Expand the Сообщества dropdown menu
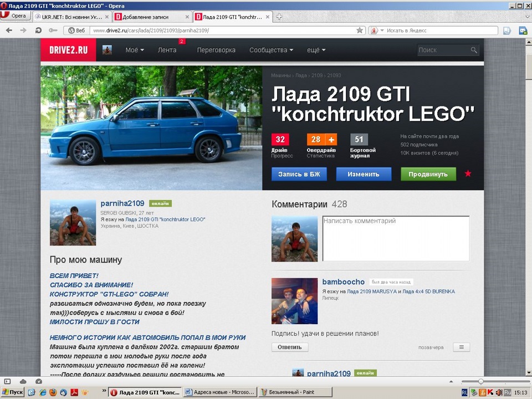The image size is (532, 399). [x=271, y=50]
